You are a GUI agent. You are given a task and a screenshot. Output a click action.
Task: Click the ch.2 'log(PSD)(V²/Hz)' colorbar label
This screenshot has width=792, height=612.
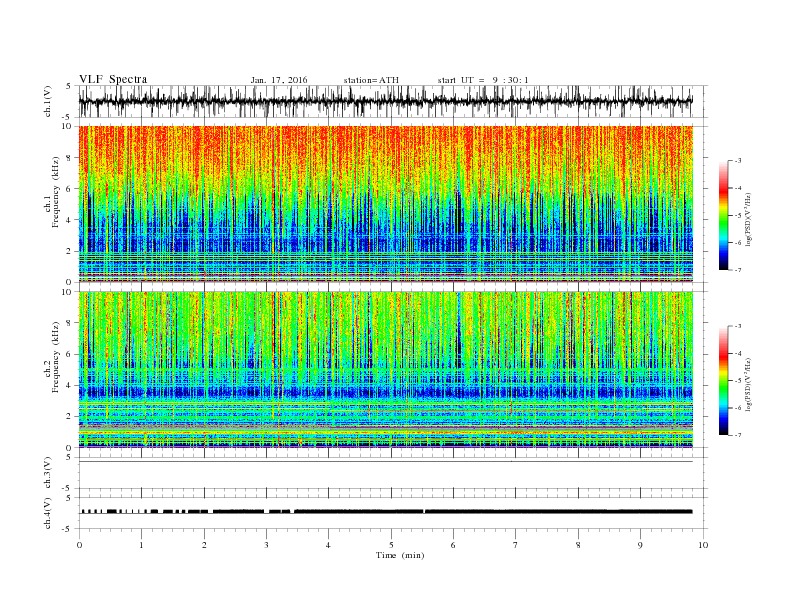[x=749, y=384]
